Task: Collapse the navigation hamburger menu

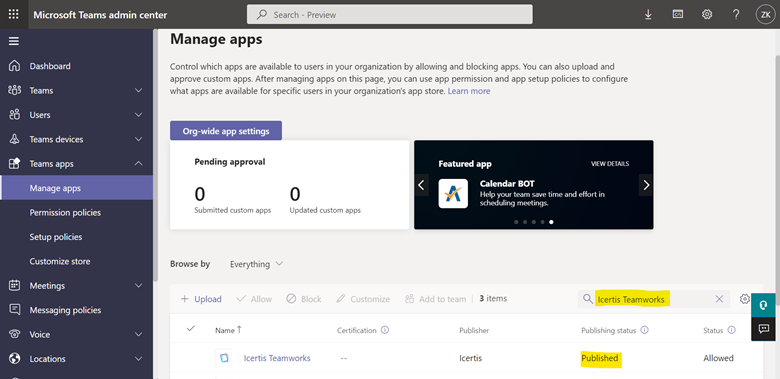Action: coord(14,41)
